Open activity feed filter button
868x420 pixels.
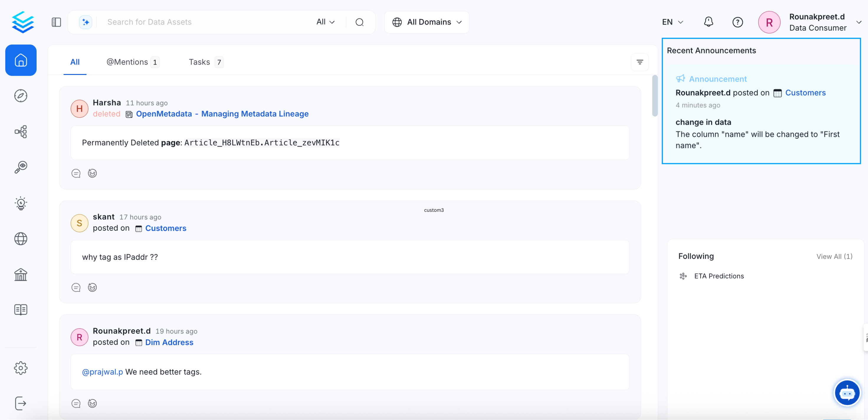coord(639,62)
